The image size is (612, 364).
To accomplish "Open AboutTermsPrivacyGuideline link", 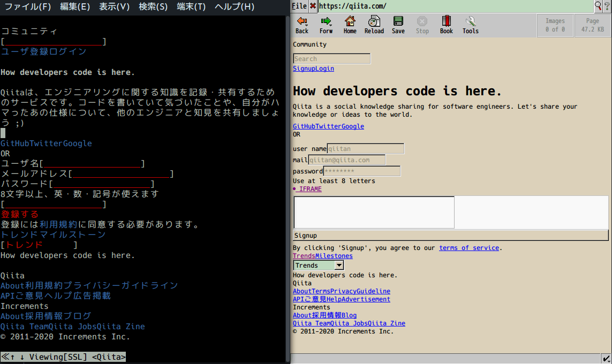I will pos(342,291).
